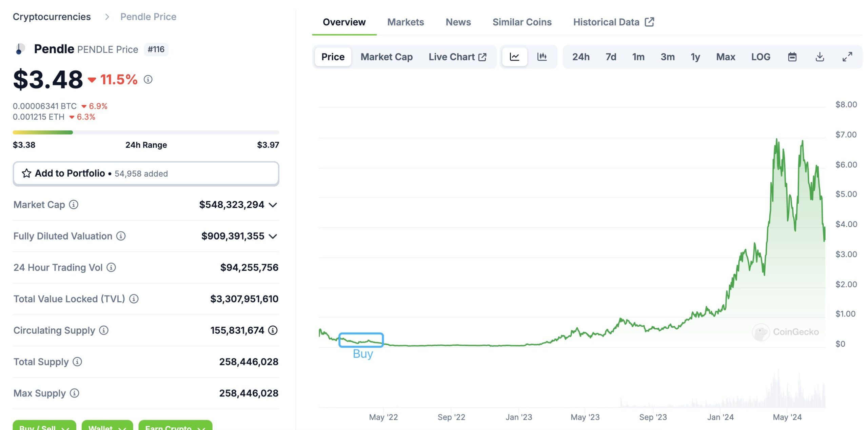Click the Market Cap info icon
Screen dimensions: 868x430
[x=74, y=205]
